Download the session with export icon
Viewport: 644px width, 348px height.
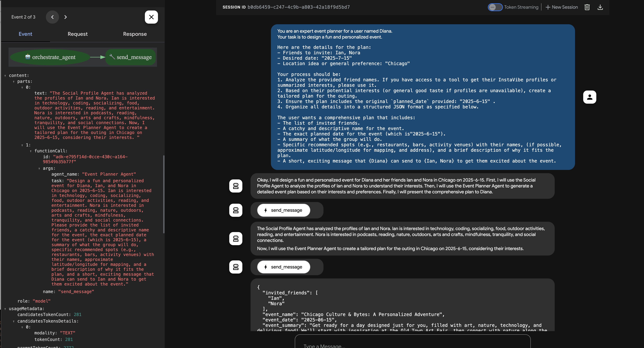[x=600, y=7]
